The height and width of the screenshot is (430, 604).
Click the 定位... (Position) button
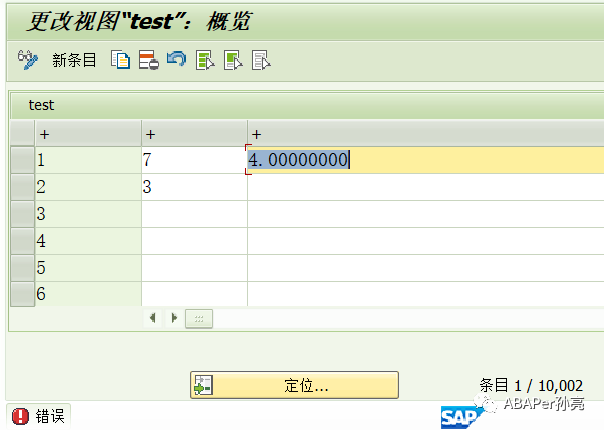[x=294, y=385]
